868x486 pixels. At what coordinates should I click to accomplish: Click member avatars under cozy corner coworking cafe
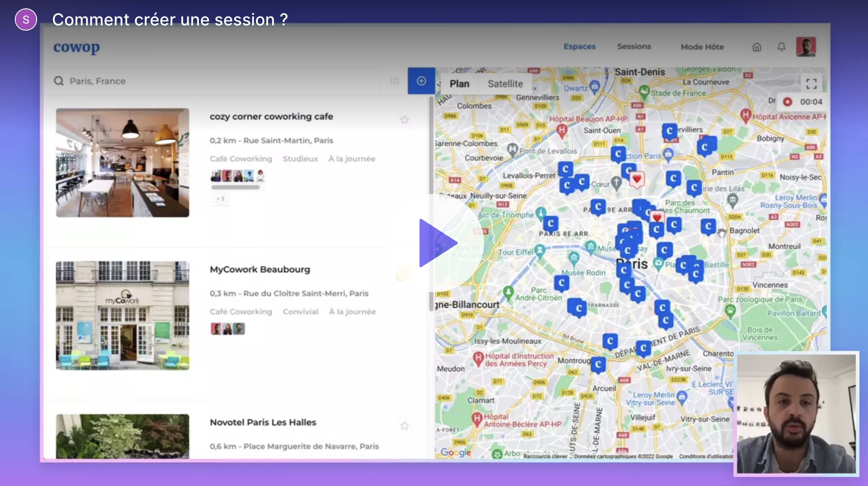click(x=237, y=176)
